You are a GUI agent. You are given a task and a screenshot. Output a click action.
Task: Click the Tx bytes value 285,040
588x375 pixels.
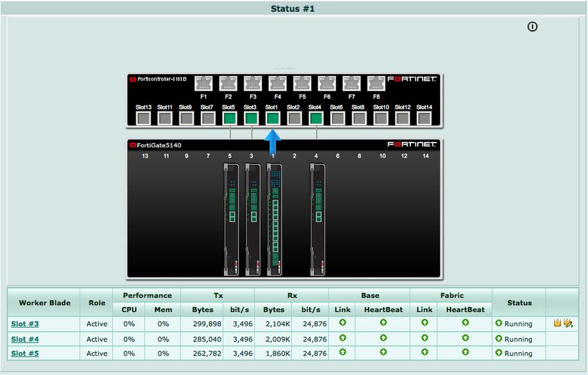coord(207,339)
